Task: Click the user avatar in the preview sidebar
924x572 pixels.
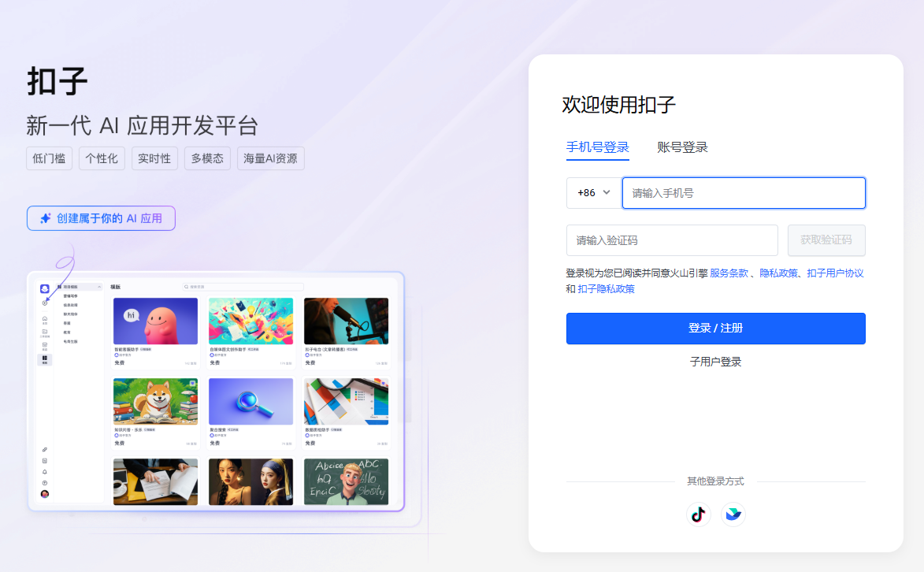Action: click(x=45, y=494)
